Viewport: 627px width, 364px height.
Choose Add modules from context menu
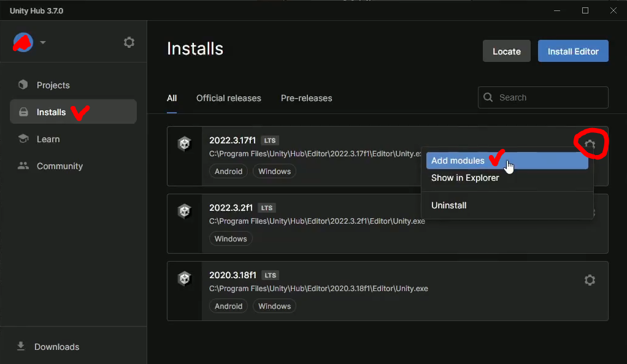click(507, 161)
